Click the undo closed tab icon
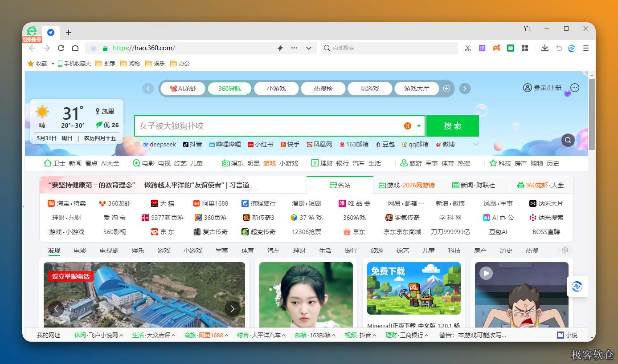Viewport: 618px width, 364px height. point(559,48)
